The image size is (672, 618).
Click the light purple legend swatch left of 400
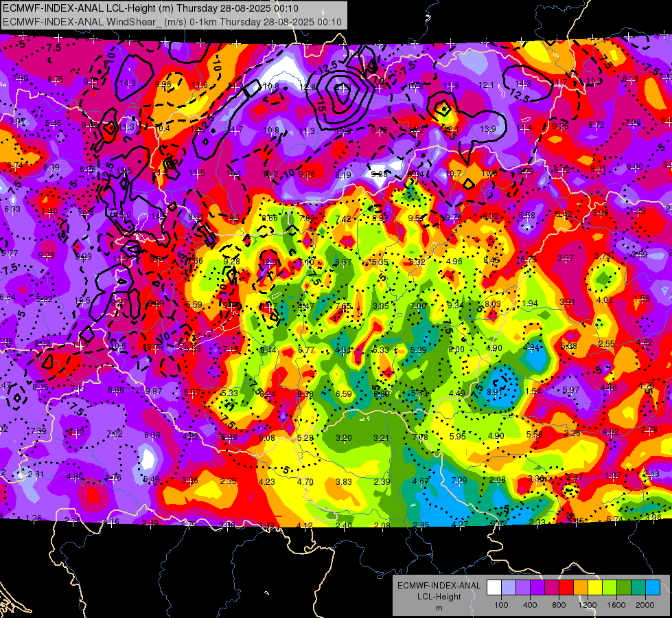click(523, 588)
